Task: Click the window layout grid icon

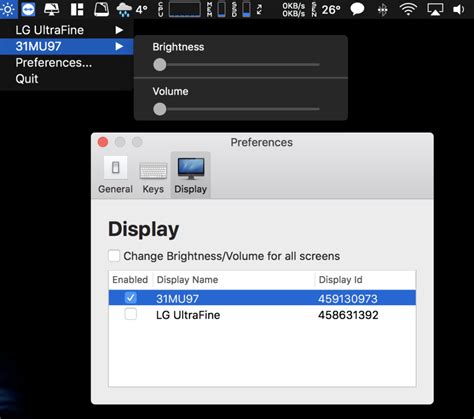Action: tap(77, 10)
